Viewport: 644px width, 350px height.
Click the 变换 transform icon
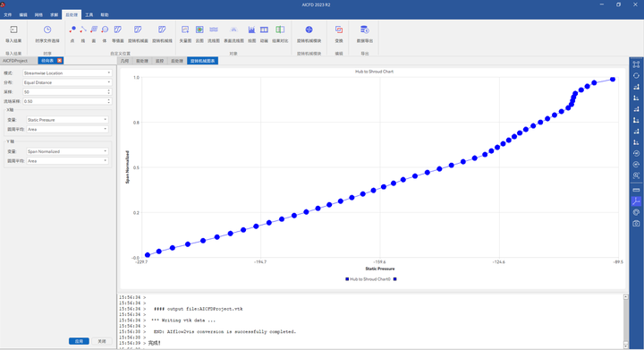339,30
